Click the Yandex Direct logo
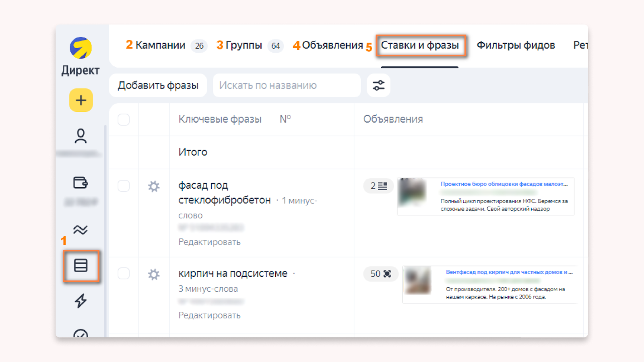The width and height of the screenshot is (644, 362). coord(80,48)
